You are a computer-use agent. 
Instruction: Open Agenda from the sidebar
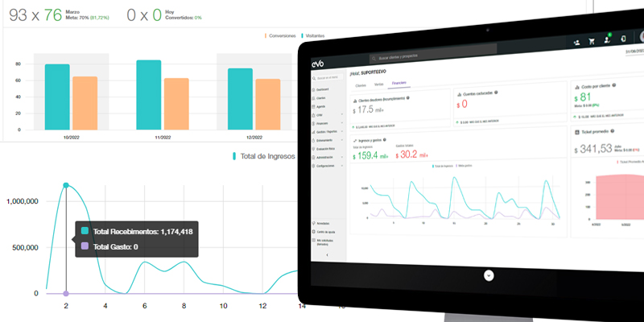point(321,106)
